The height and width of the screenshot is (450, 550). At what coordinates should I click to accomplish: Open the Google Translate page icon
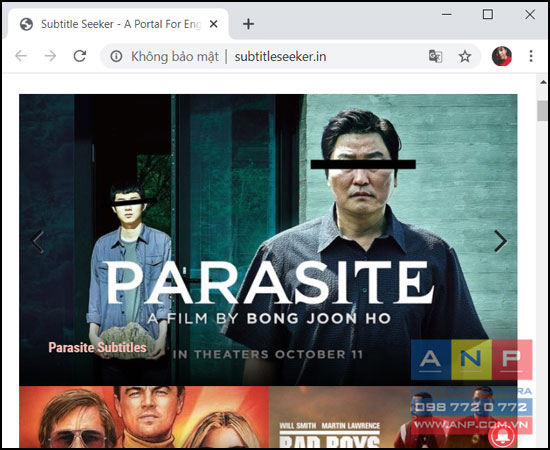coord(435,56)
